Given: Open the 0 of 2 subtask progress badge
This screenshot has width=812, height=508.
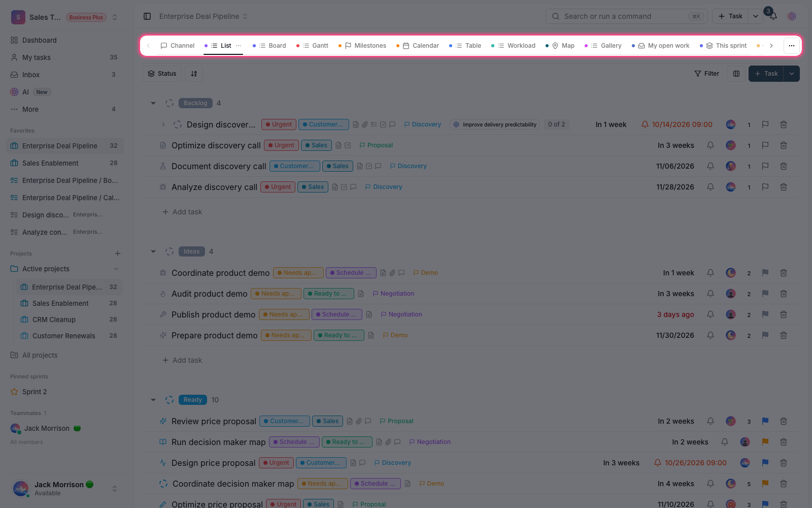Looking at the screenshot, I should (557, 124).
